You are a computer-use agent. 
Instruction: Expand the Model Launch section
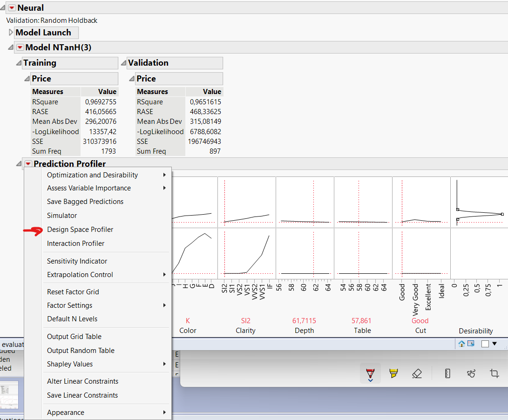10,33
